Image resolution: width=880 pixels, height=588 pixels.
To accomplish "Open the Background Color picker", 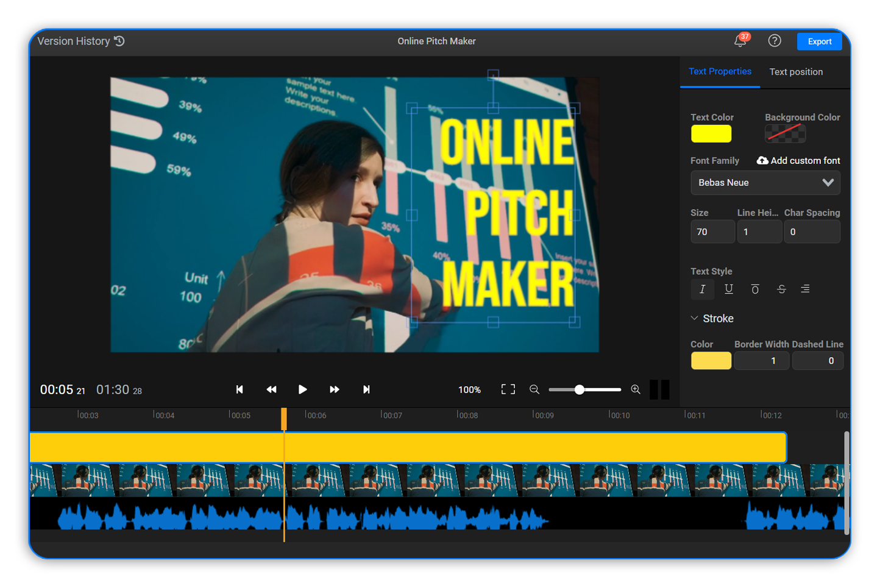I will click(x=785, y=133).
